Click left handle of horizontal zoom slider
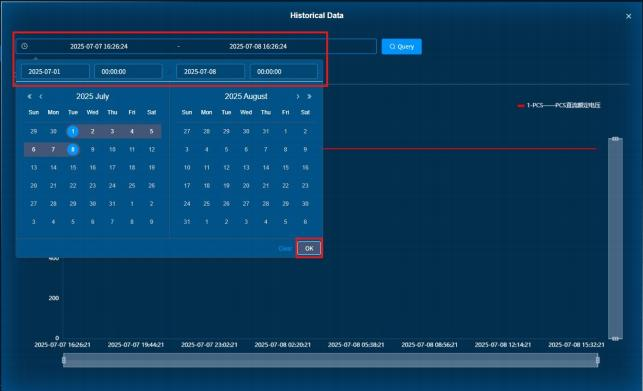This screenshot has width=643, height=391. point(64,360)
